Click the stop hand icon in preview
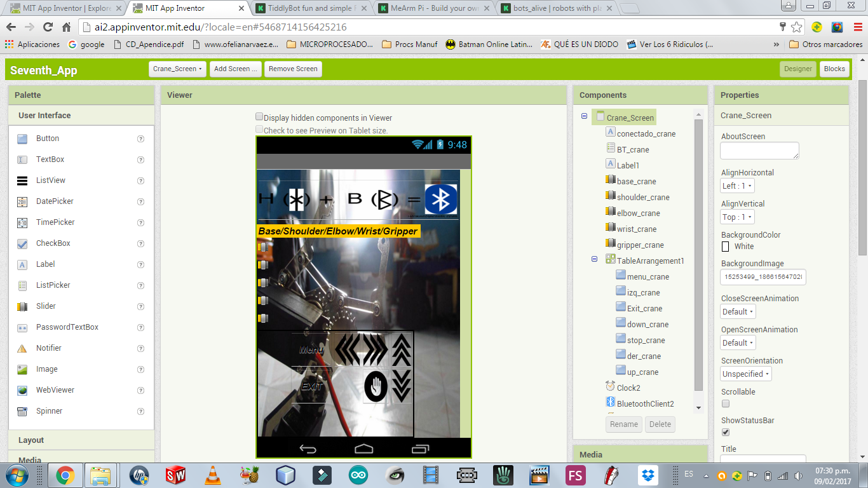 (x=376, y=386)
